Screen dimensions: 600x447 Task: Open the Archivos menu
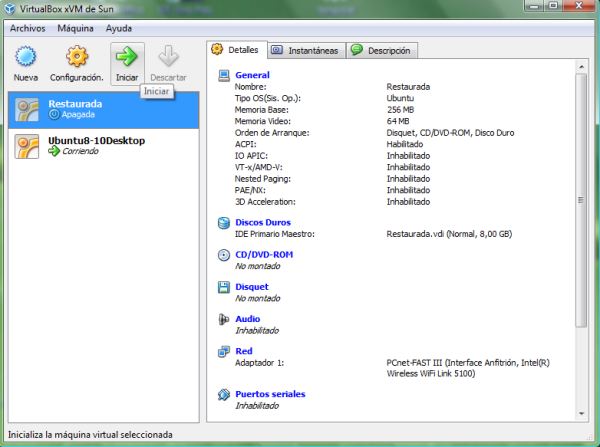click(x=27, y=28)
